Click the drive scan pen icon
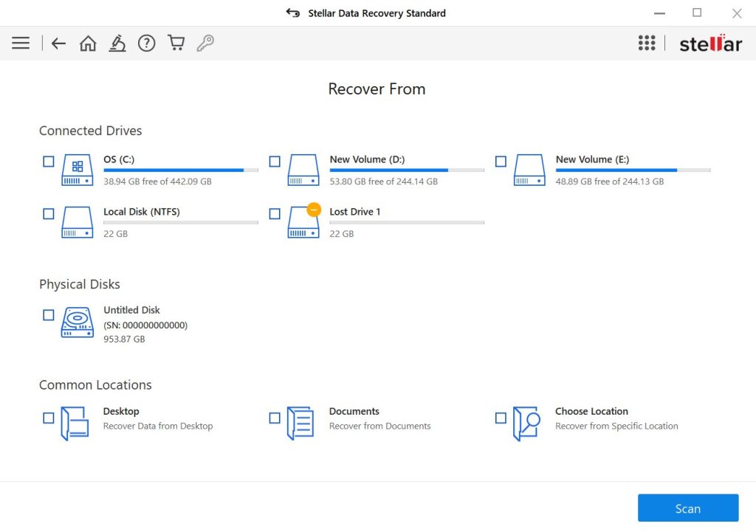 click(x=117, y=43)
